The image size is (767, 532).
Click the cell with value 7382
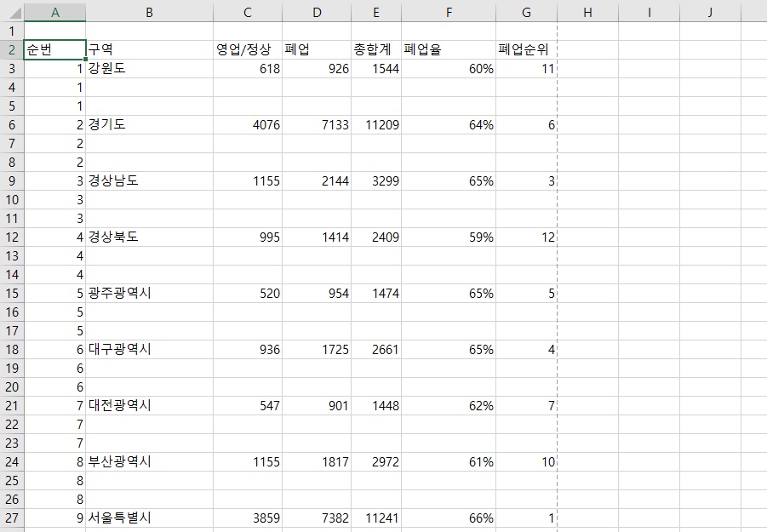(x=317, y=518)
